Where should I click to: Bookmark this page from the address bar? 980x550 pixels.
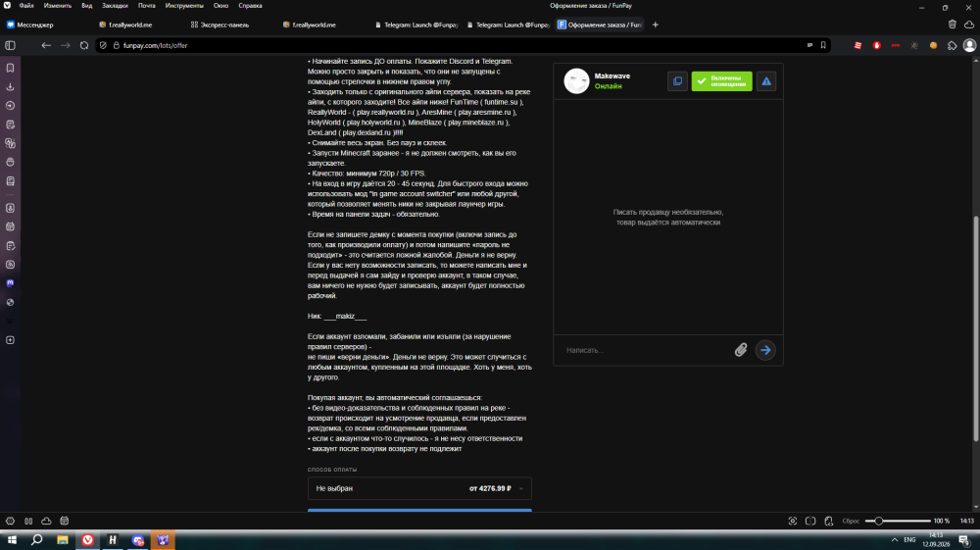pyautogui.click(x=823, y=46)
